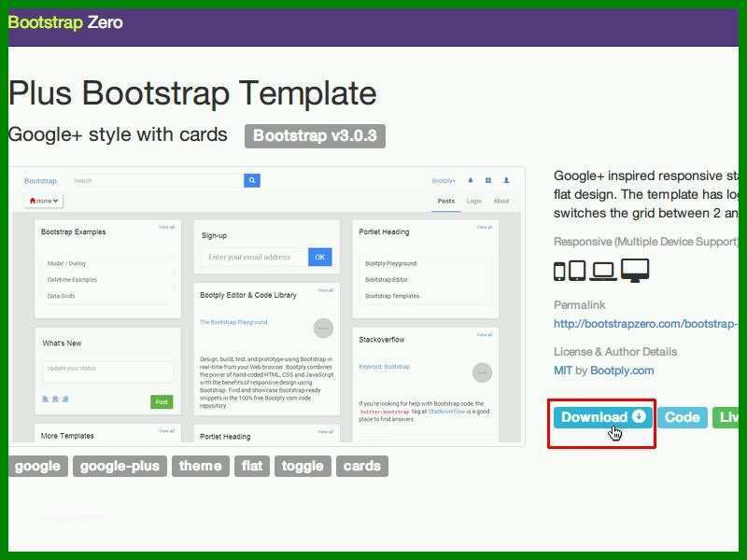Click the blue Download button
747x560 pixels.
pyautogui.click(x=603, y=417)
